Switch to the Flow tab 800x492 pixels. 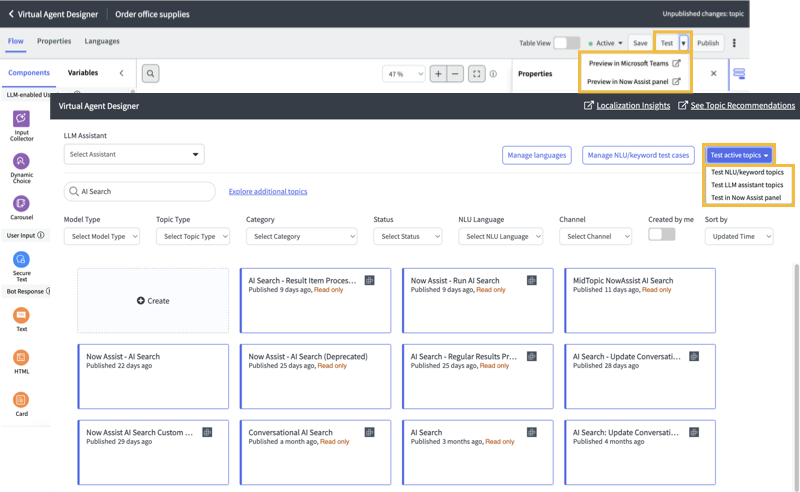(15, 41)
